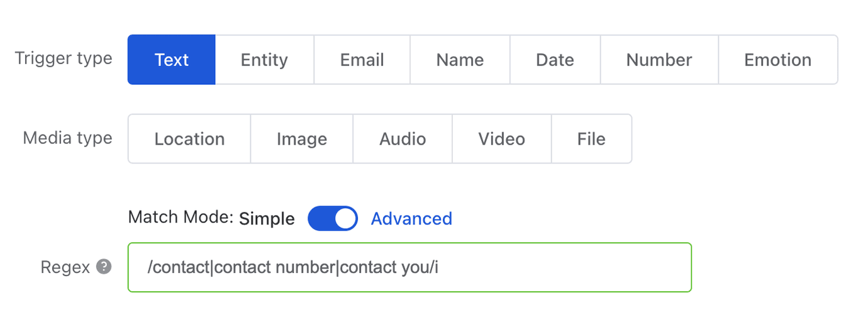
Task: Choose the Email trigger type
Action: 362,60
